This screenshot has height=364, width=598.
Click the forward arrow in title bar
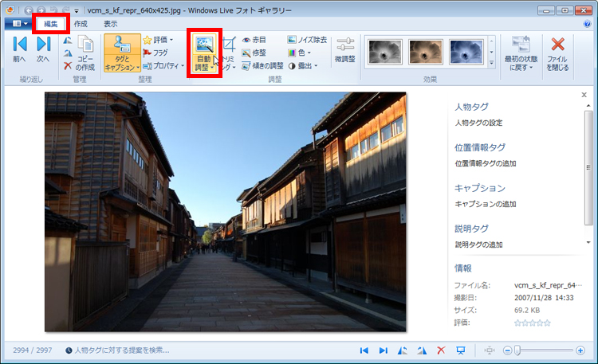click(41, 10)
